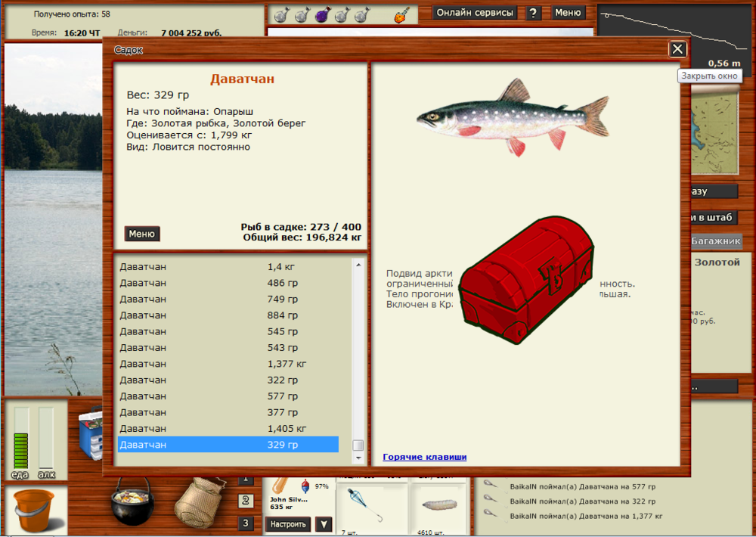Click Онлайн сервисы
The image size is (756, 537).
click(x=474, y=13)
